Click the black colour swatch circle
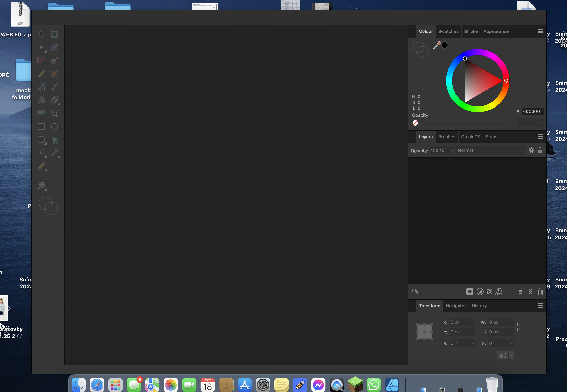The image size is (567, 392). tap(445, 45)
